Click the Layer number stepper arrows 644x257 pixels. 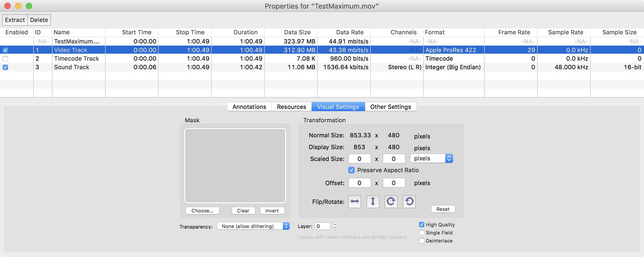pyautogui.click(x=335, y=226)
